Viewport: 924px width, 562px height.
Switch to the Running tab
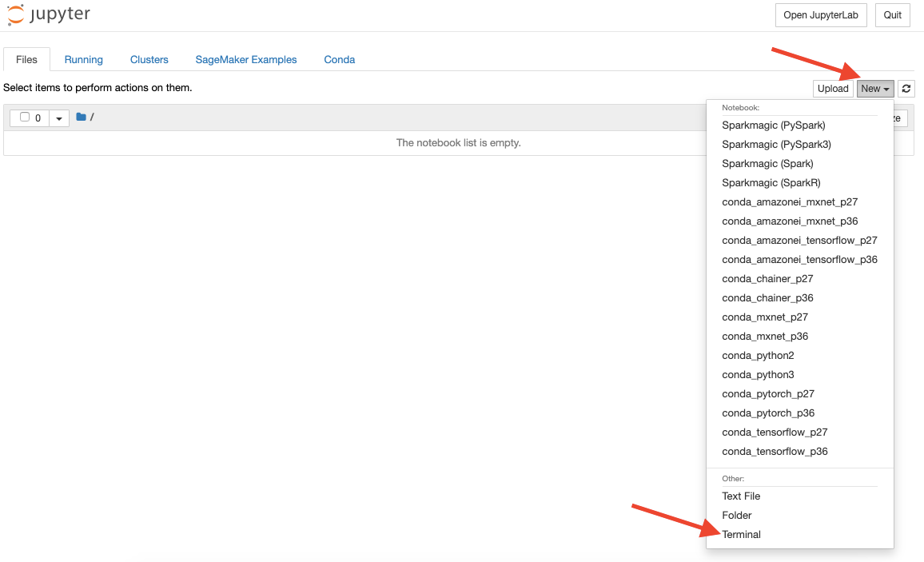coord(83,59)
